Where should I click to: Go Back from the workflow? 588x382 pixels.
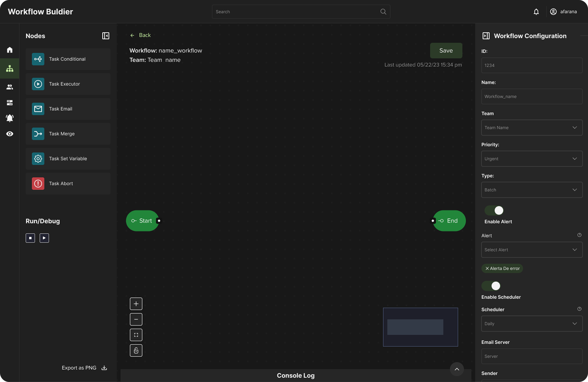[140, 35]
